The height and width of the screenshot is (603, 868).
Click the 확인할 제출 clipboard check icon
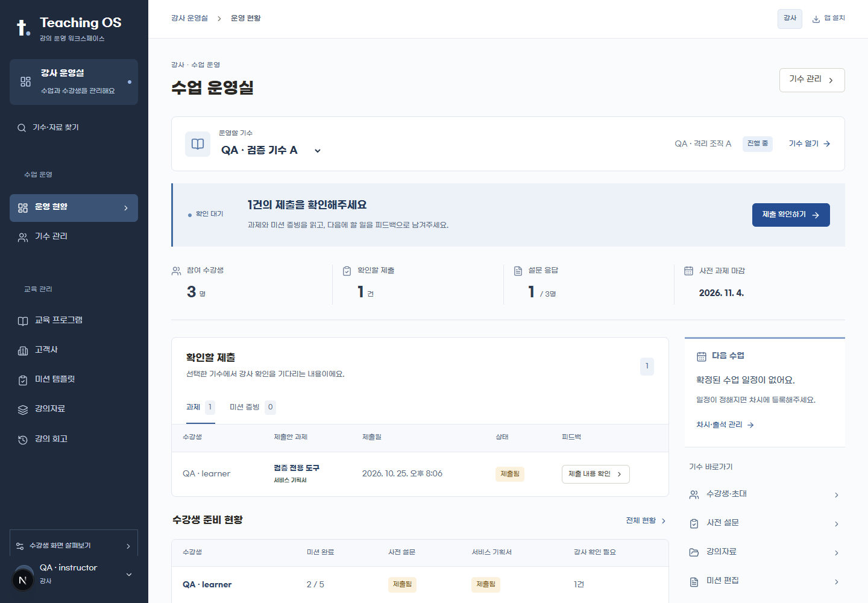[347, 271]
